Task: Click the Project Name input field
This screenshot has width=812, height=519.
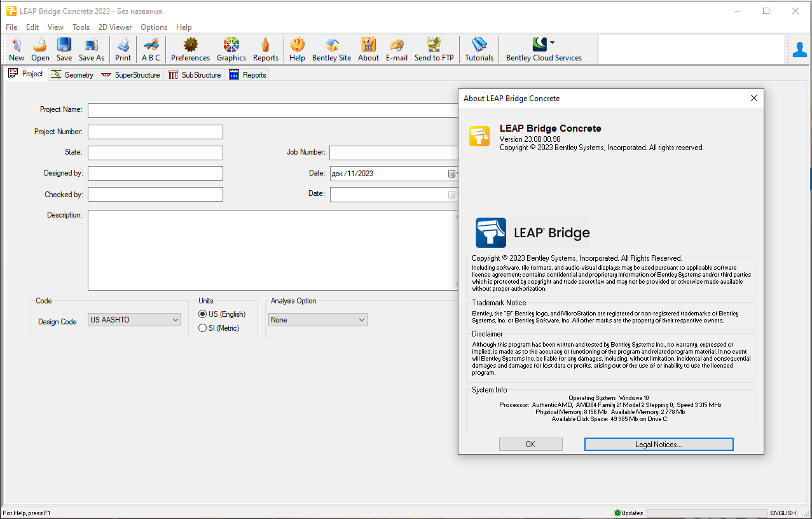Action: (x=273, y=110)
